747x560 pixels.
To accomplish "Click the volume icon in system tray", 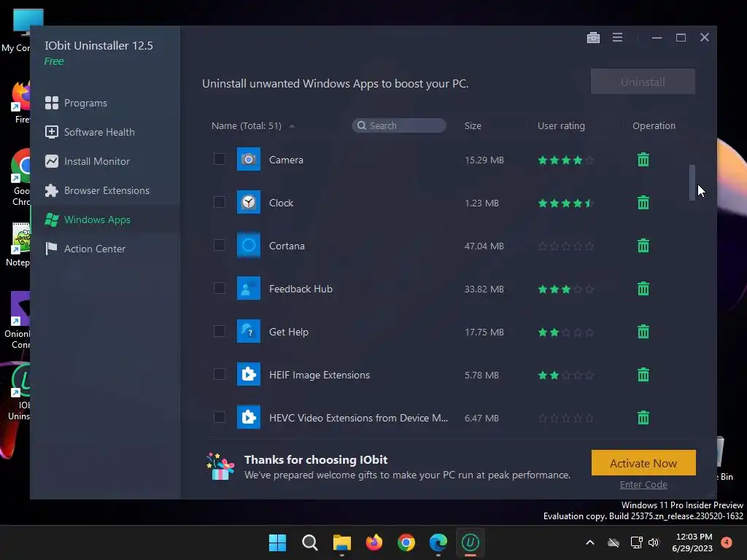I will tap(654, 542).
